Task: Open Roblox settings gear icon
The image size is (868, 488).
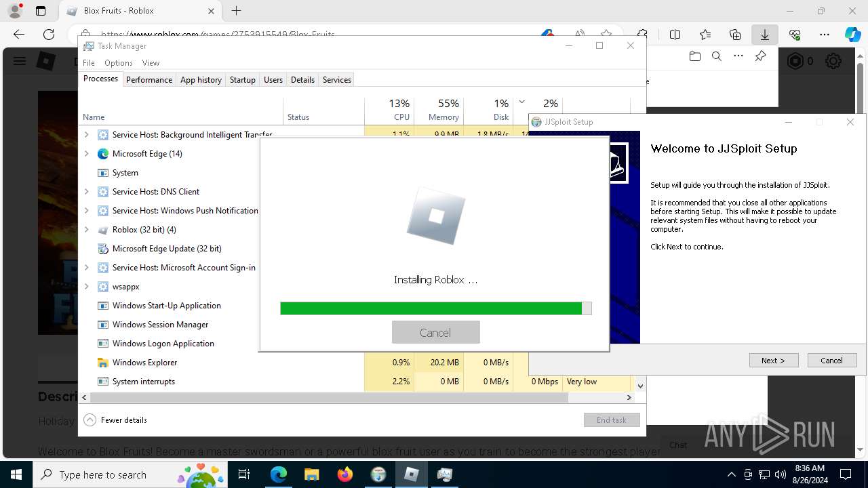Action: coord(833,62)
